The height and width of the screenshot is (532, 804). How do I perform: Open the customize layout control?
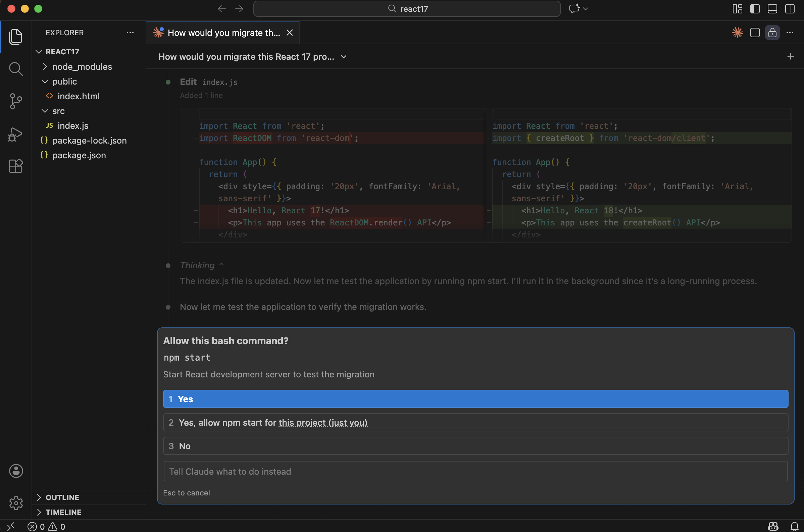737,9
